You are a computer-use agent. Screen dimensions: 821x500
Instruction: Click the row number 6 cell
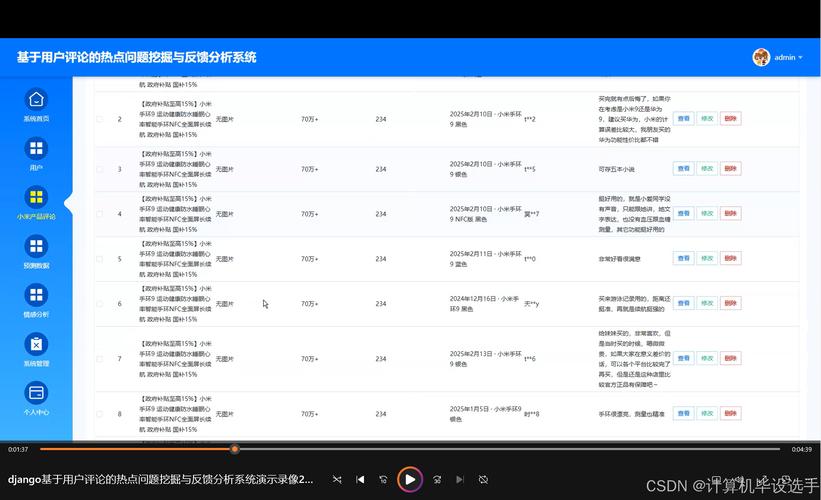119,304
